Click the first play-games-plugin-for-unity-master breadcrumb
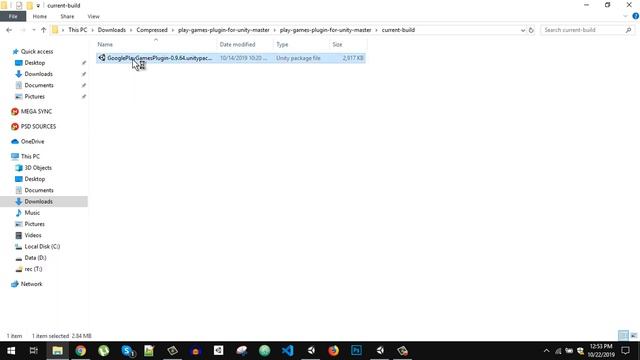Image resolution: width=640 pixels, height=360 pixels. click(x=224, y=30)
